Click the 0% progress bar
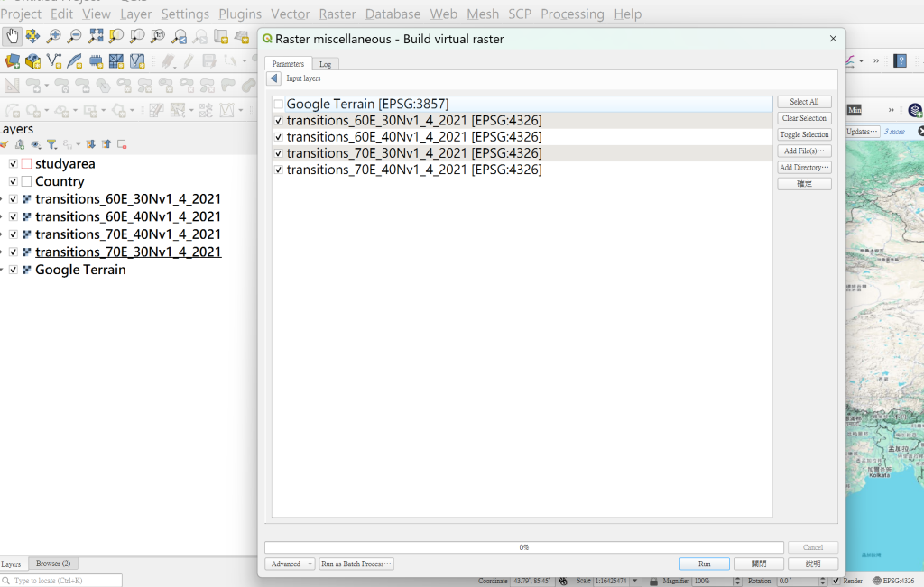924x587 pixels. pos(524,547)
